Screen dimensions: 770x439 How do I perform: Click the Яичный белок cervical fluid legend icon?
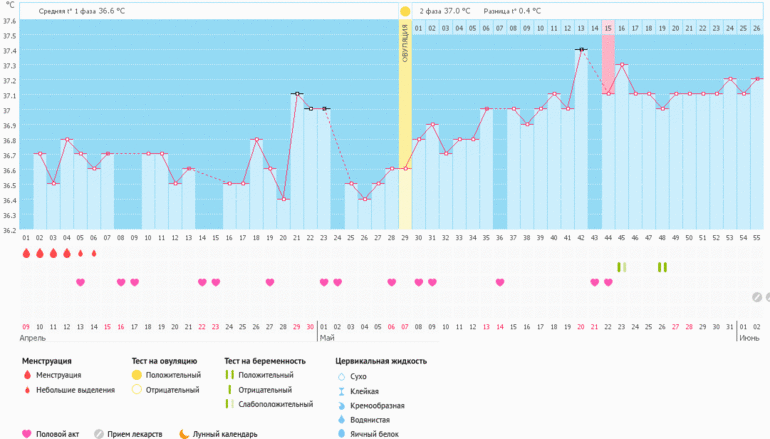click(x=343, y=434)
